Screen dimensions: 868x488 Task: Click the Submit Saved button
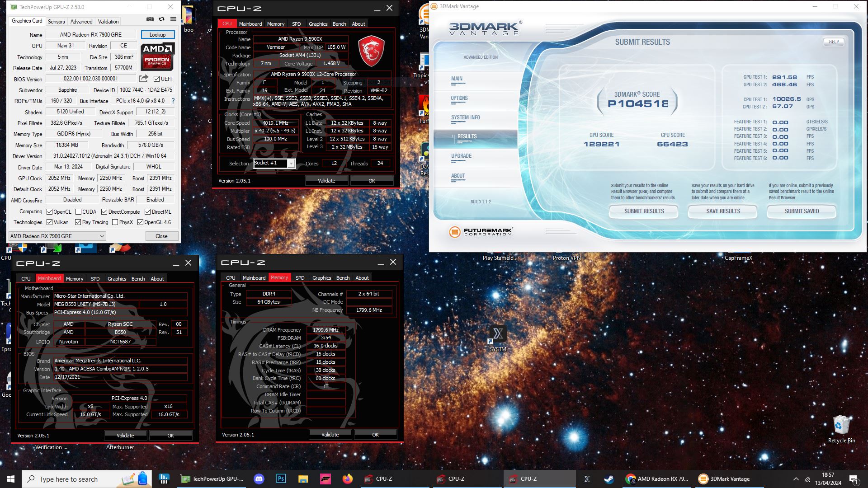pos(802,211)
